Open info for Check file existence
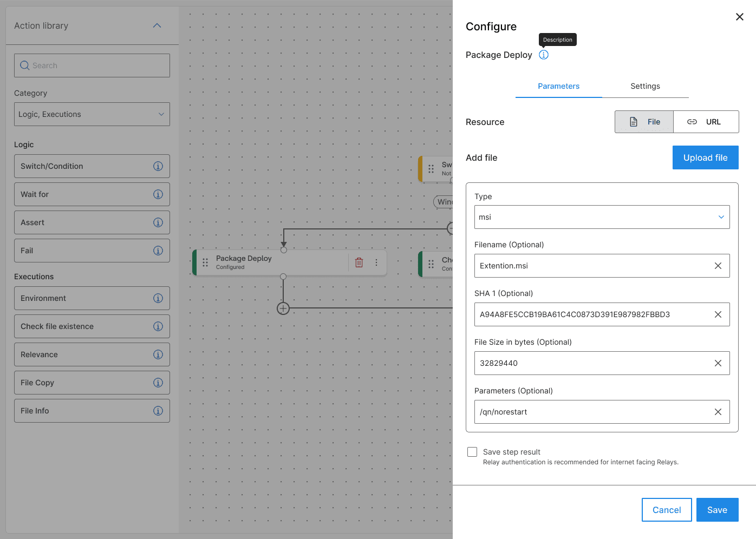The image size is (756, 539). pyautogui.click(x=158, y=326)
